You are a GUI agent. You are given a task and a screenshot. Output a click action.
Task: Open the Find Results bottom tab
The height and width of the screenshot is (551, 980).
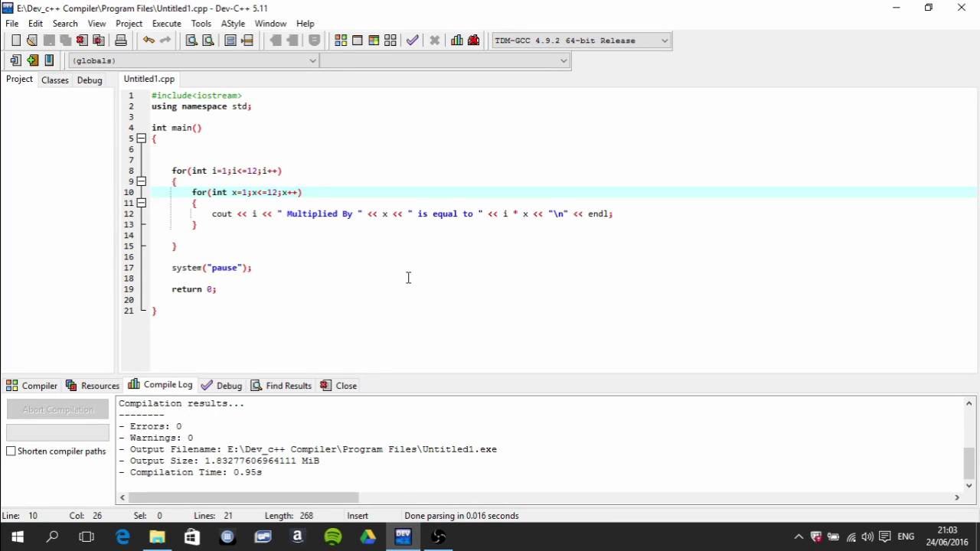(281, 386)
